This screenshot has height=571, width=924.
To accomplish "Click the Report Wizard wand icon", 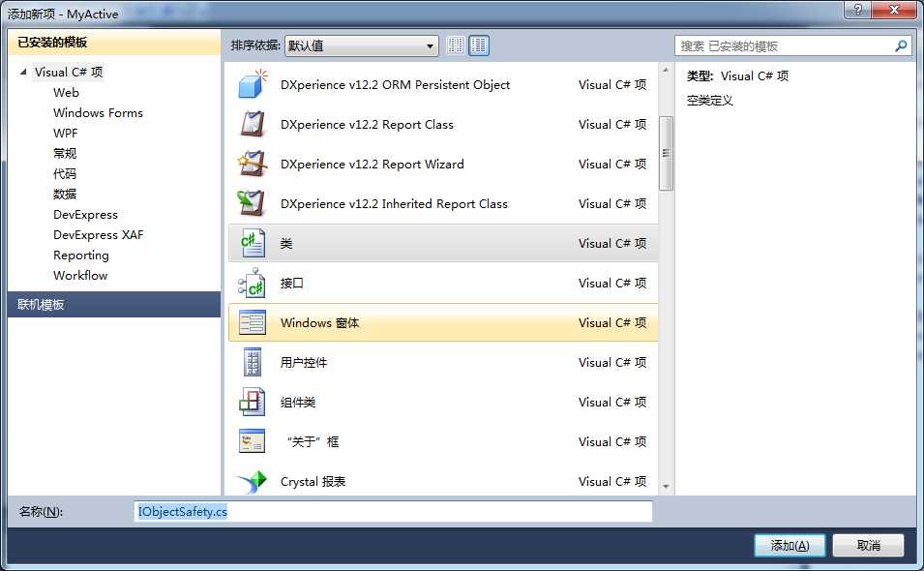I will click(x=253, y=164).
